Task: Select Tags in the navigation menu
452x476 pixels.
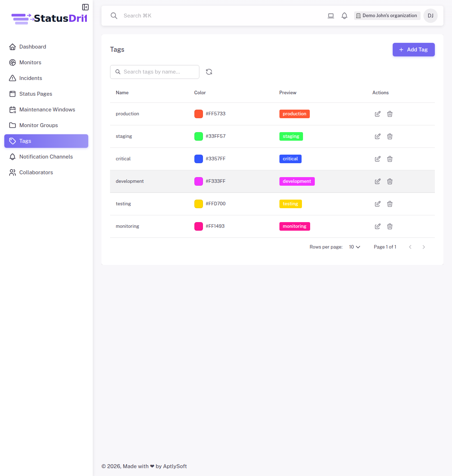Action: (x=25, y=141)
